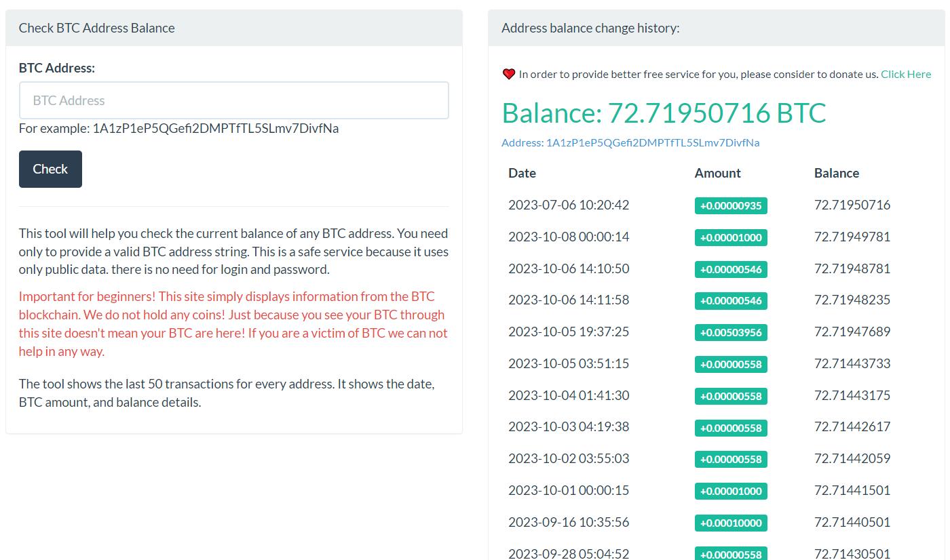Click the Amount column header
Image resolution: width=950 pixels, height=560 pixels.
point(717,173)
